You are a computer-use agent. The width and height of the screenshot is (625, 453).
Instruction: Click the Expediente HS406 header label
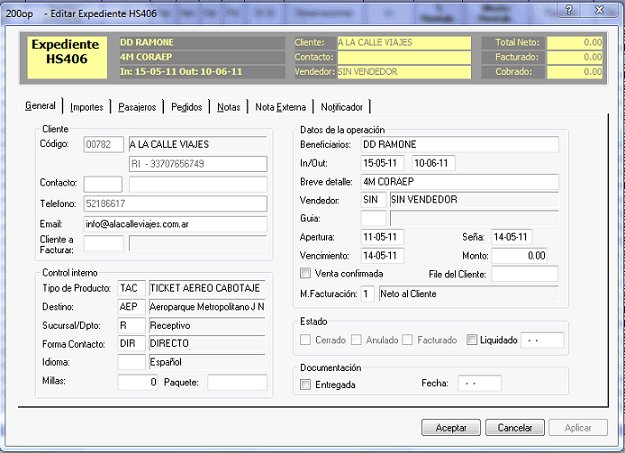pyautogui.click(x=67, y=57)
